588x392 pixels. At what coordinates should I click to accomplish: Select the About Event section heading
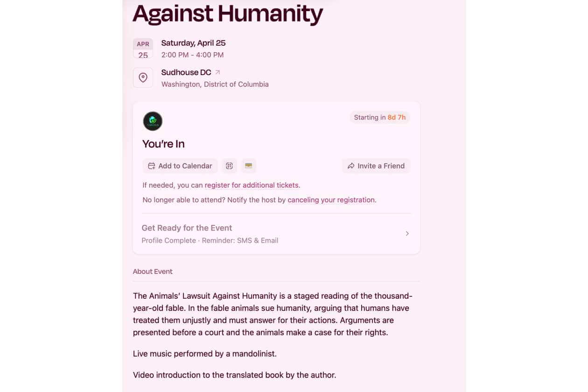pos(153,272)
